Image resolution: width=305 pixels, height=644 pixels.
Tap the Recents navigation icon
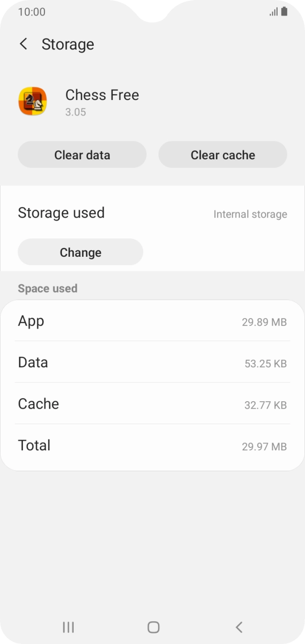point(67,627)
